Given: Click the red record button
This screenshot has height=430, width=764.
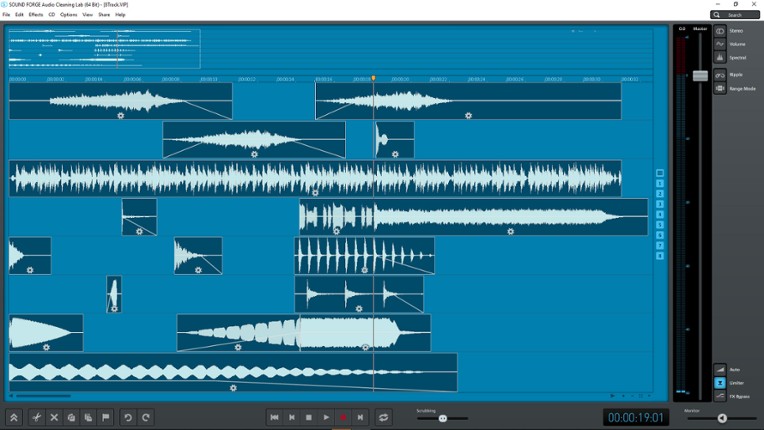Looking at the screenshot, I should pyautogui.click(x=343, y=417).
